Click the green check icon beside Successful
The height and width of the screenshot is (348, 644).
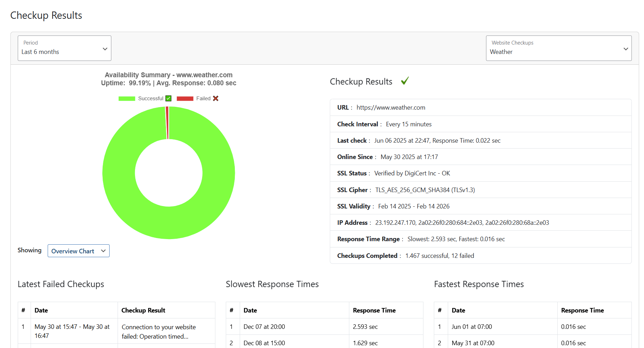point(168,98)
